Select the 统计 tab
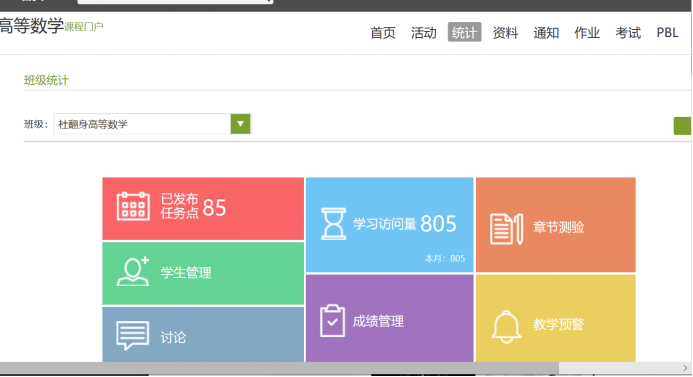 coord(465,32)
